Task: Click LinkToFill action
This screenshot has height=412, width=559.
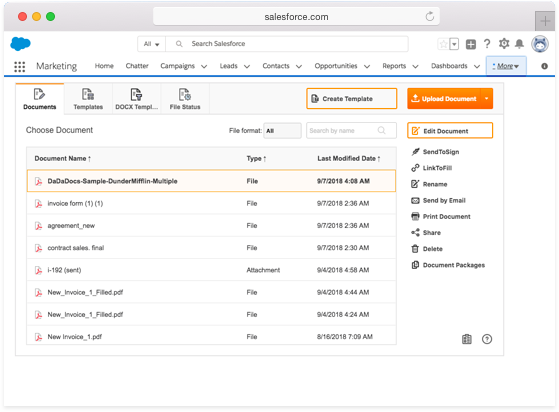Action: point(432,168)
